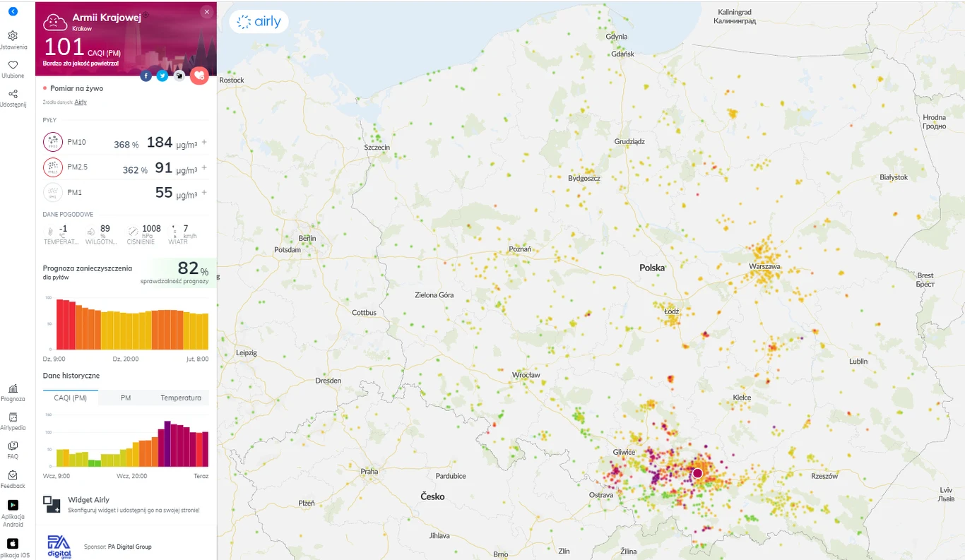Click the pressure gauge icon
The width and height of the screenshot is (965, 560).
pos(133,231)
